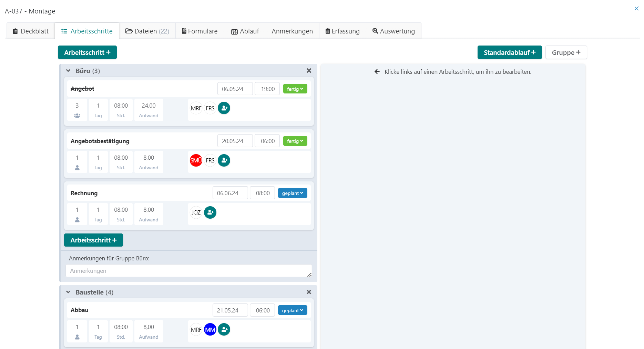This screenshot has height=349, width=644.
Task: Open geplant status dropdown for Abbau
Action: click(x=293, y=310)
